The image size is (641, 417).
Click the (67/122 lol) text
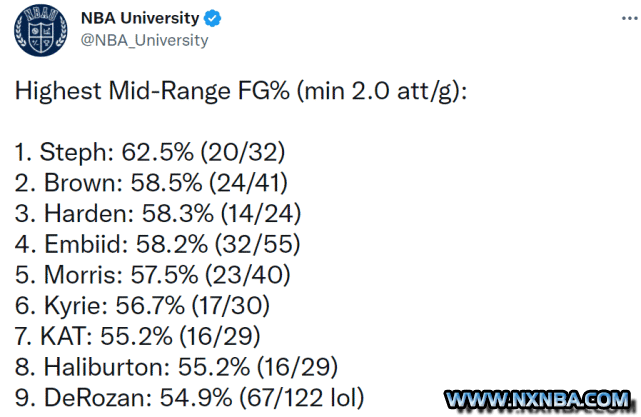302,398
